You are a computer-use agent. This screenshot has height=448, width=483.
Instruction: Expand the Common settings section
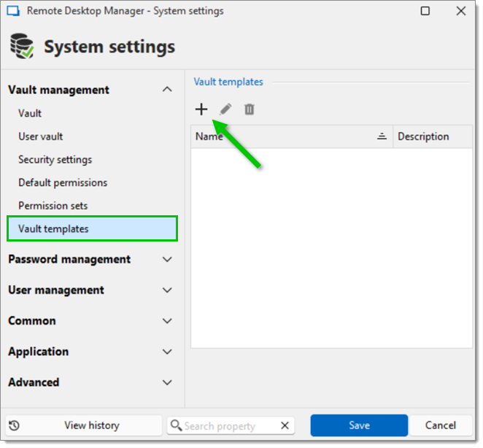point(167,321)
